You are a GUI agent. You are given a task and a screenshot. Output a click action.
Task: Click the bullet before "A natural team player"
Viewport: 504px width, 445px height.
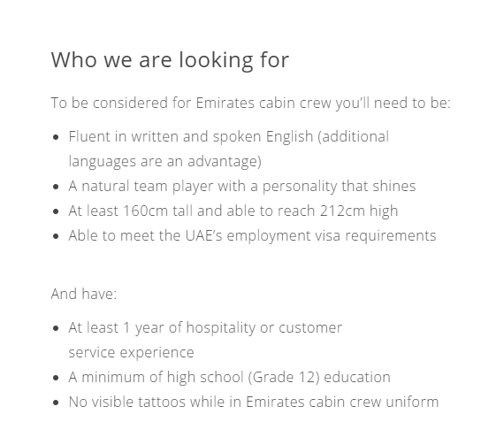point(56,187)
